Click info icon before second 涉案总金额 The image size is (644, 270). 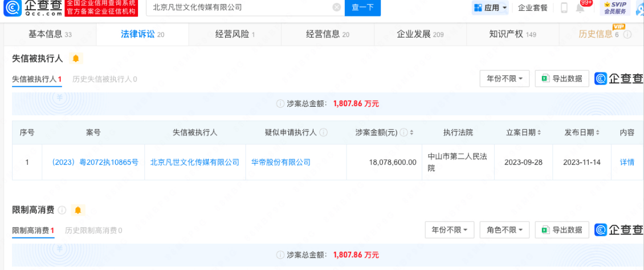(280, 255)
